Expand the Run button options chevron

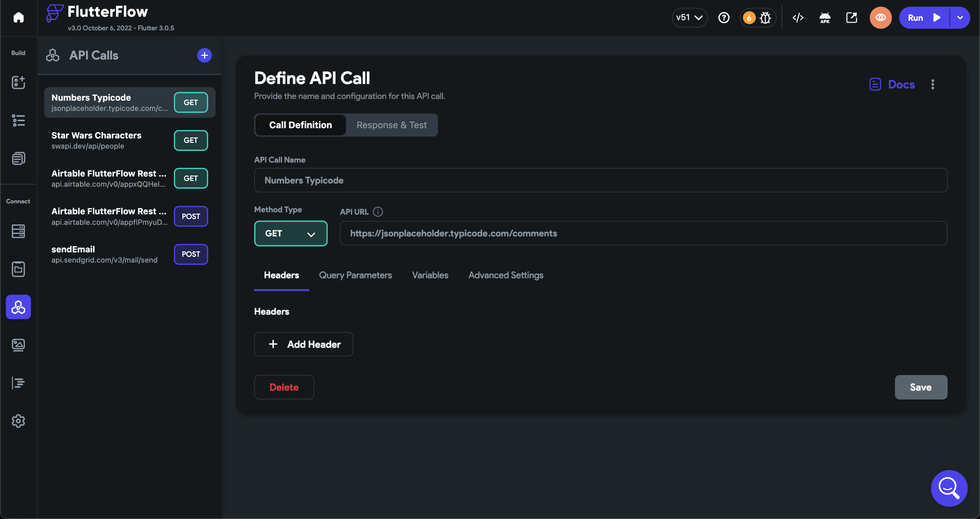point(960,17)
